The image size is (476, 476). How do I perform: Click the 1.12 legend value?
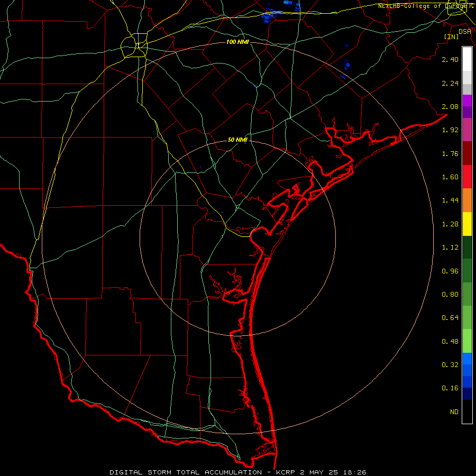click(x=450, y=248)
